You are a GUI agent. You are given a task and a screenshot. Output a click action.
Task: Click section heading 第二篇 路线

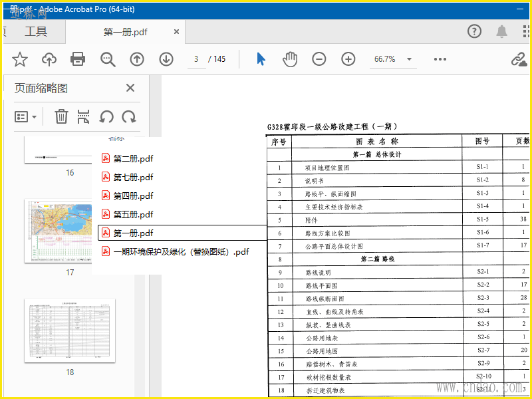(x=377, y=259)
